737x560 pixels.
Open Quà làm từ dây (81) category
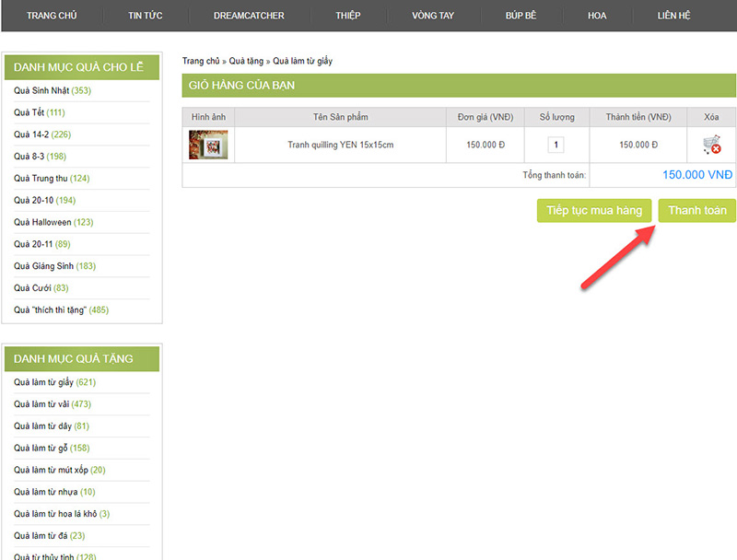click(x=52, y=426)
